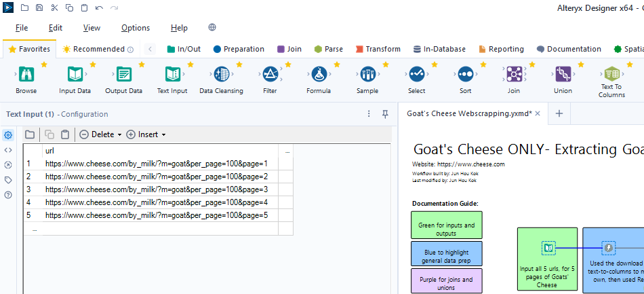This screenshot has width=644, height=294.
Task: Click the column options ellipsis header
Action: click(287, 151)
